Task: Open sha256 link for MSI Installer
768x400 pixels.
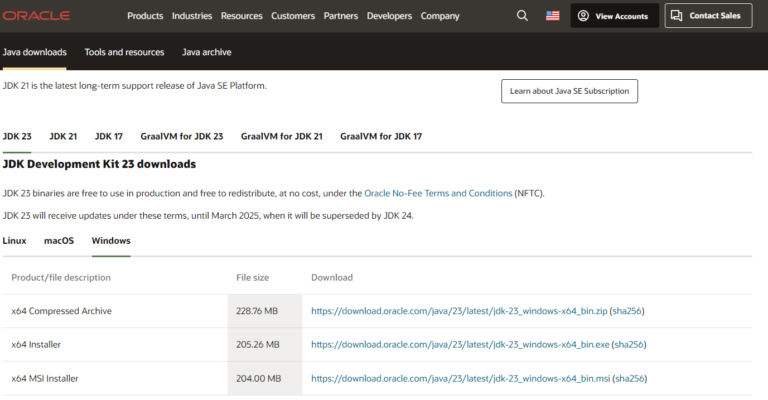Action: (x=630, y=378)
